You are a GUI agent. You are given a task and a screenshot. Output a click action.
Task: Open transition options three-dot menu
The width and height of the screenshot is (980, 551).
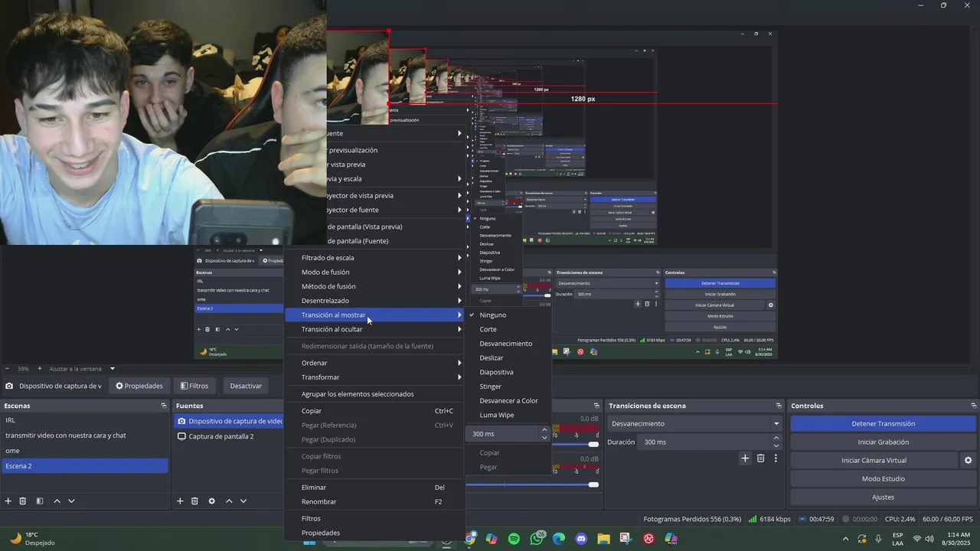(x=776, y=458)
